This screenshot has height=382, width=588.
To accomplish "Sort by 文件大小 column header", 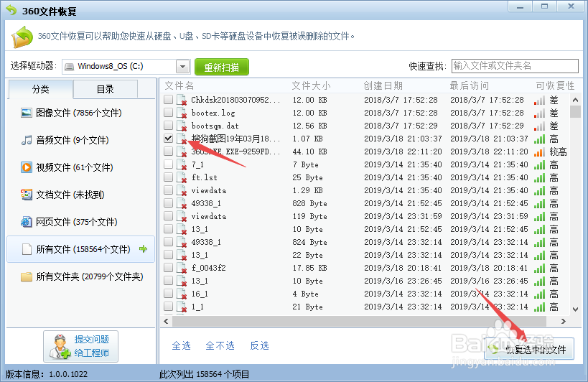I will pyautogui.click(x=312, y=86).
